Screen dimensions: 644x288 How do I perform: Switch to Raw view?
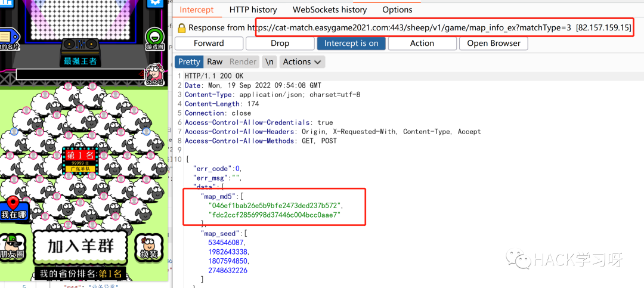(215, 61)
